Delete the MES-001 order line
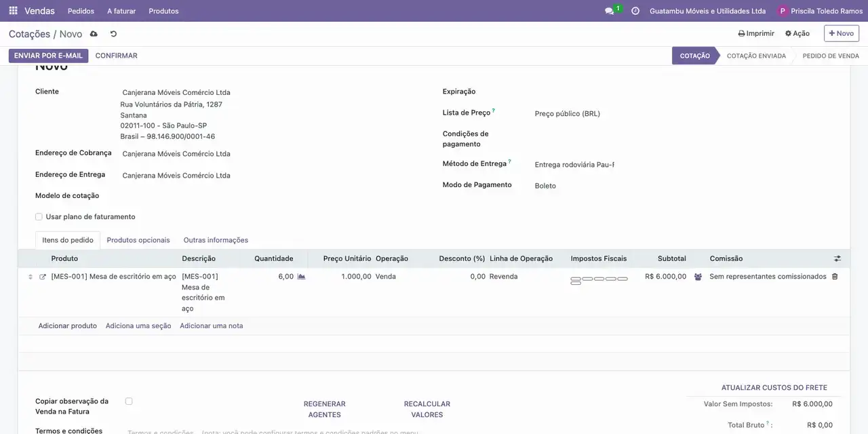The width and height of the screenshot is (868, 434). [835, 277]
